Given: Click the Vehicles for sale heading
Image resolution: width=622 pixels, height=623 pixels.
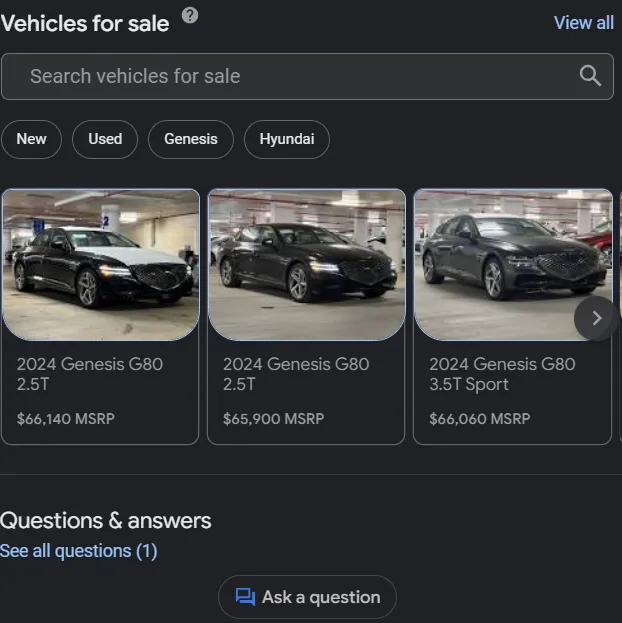Looking at the screenshot, I should [85, 23].
